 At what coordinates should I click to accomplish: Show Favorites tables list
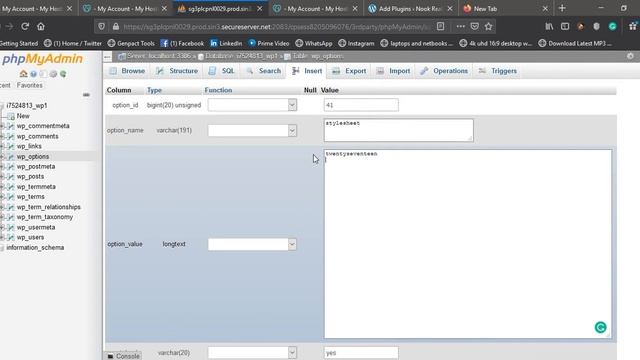coord(30,85)
